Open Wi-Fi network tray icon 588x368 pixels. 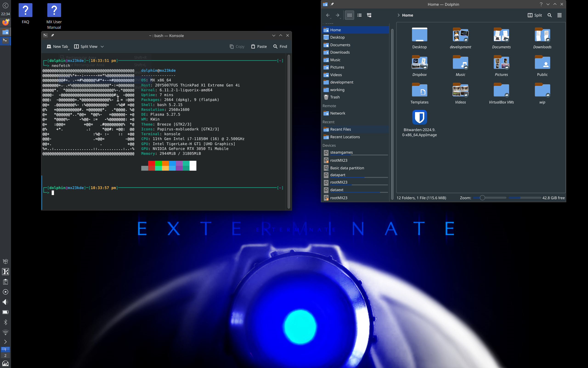(x=5, y=332)
